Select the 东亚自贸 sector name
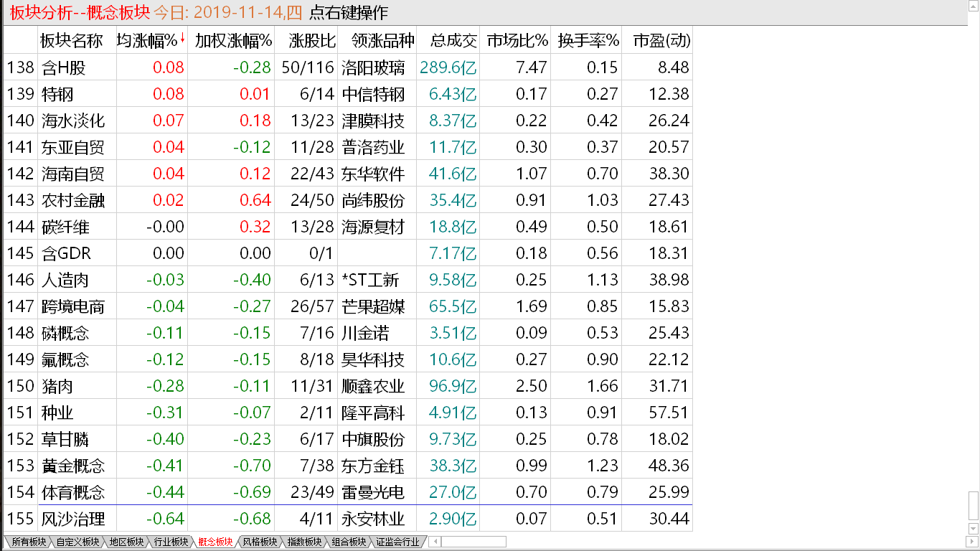Viewport: 980px width, 551px height. point(73,147)
